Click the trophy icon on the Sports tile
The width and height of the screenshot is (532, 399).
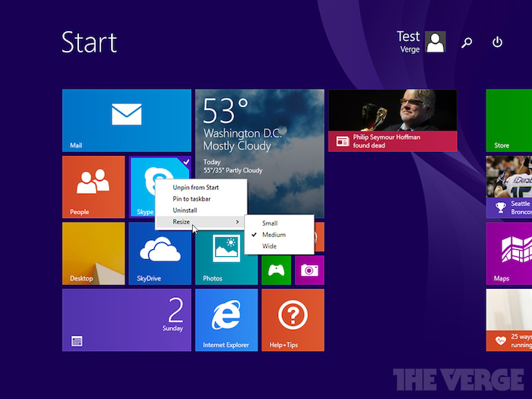(x=500, y=207)
